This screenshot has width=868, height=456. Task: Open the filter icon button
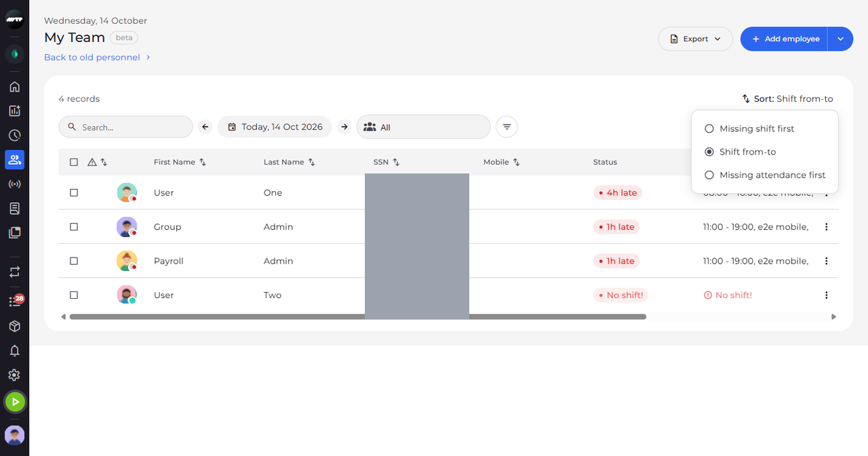507,127
